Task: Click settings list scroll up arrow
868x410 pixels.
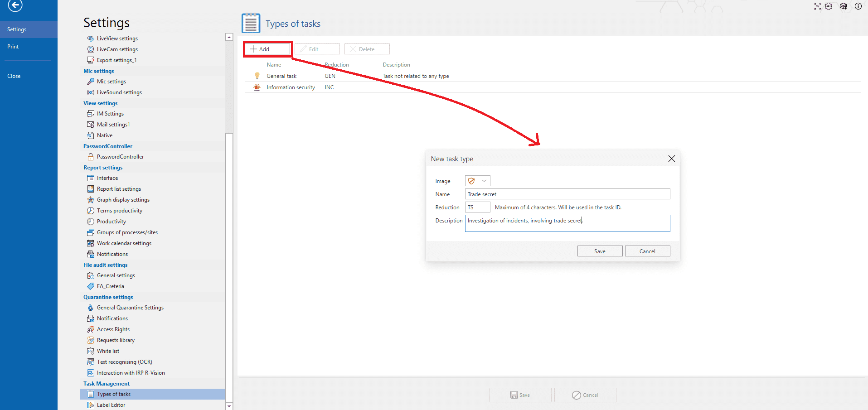Action: 229,37
